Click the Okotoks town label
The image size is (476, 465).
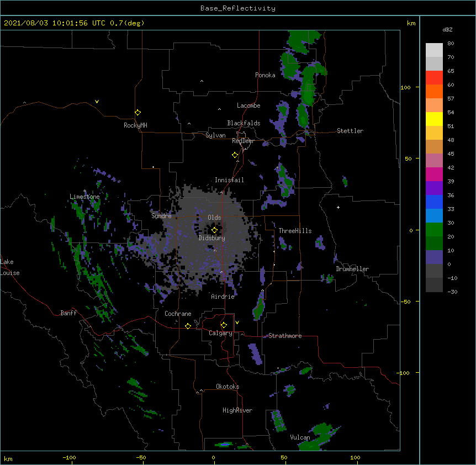(x=228, y=387)
